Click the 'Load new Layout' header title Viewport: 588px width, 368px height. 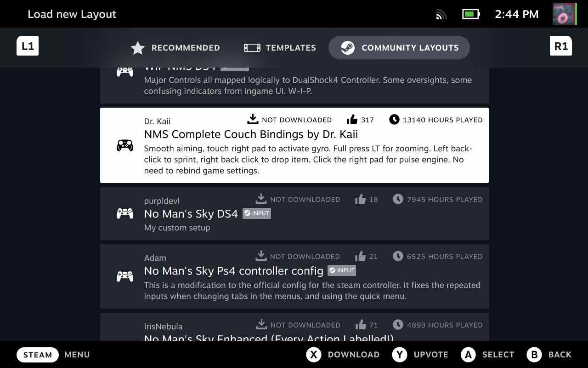[72, 14]
